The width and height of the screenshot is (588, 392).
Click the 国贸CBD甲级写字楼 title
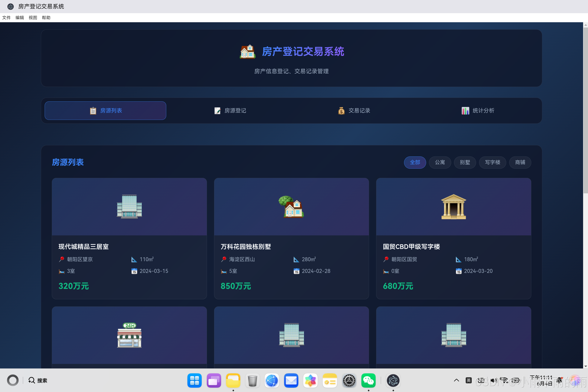(x=411, y=247)
